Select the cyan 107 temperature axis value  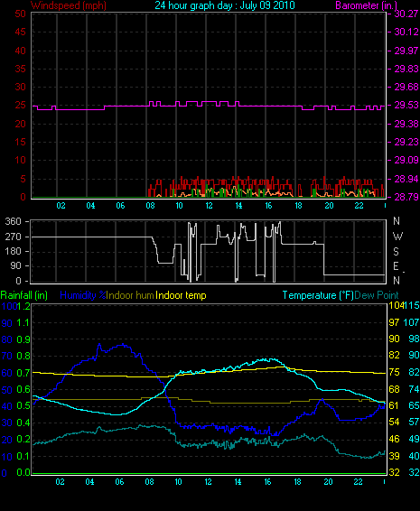[x=411, y=322]
